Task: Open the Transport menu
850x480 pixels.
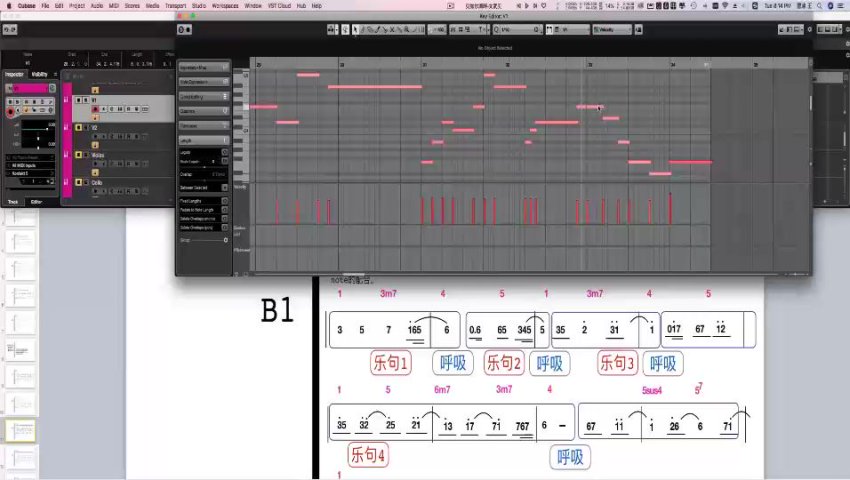Action: 174,5
